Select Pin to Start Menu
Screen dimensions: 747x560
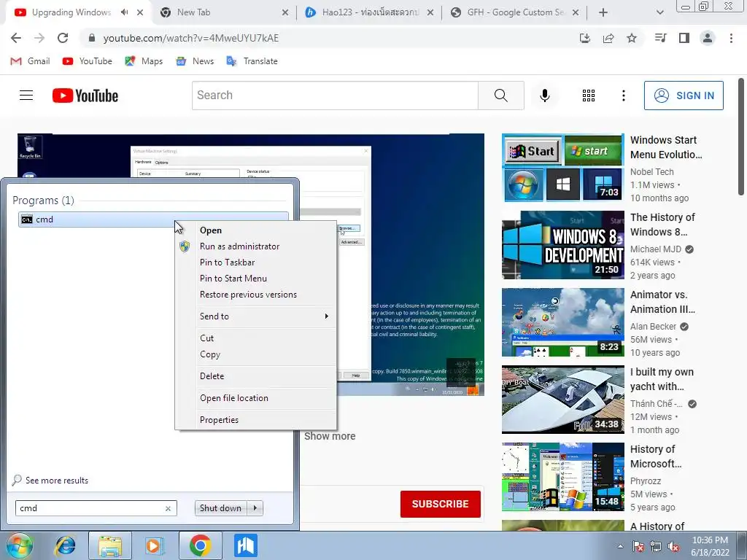pyautogui.click(x=256, y=279)
